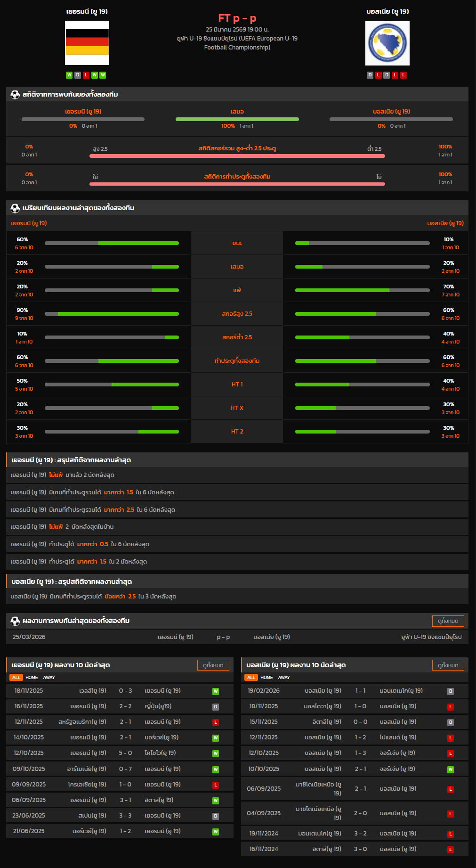The width and height of the screenshot is (476, 868).
Task: Click the Bosnia U19 team crest
Action: [387, 43]
